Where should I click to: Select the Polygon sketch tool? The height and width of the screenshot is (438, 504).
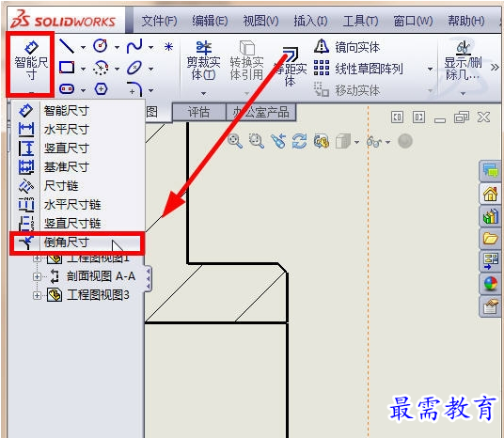click(x=101, y=88)
